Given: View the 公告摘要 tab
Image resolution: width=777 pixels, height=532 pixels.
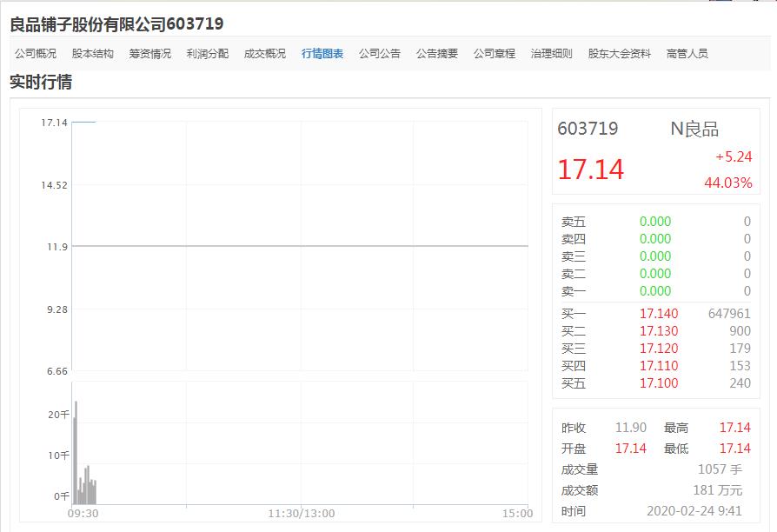Looking at the screenshot, I should click(436, 54).
